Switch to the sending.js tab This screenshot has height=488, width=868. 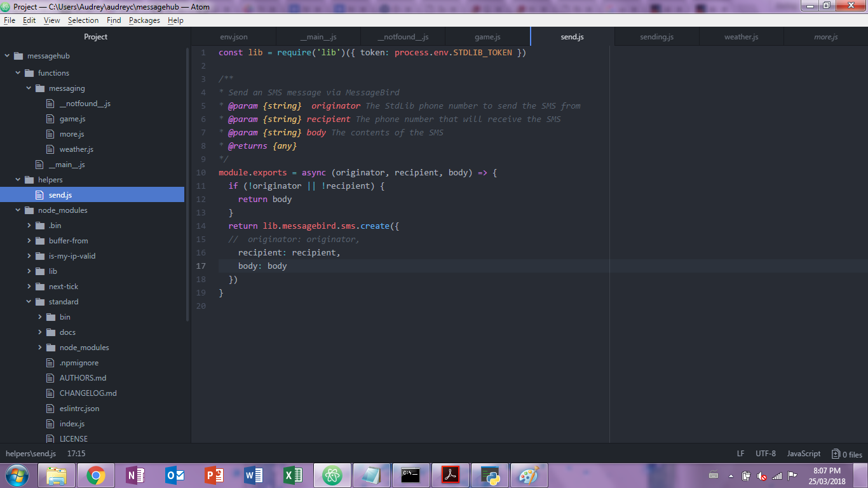[x=656, y=37]
